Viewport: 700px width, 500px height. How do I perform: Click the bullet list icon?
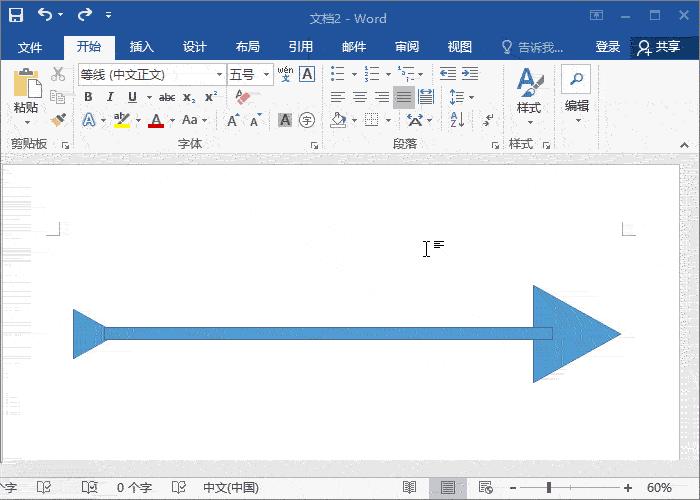pos(338,74)
